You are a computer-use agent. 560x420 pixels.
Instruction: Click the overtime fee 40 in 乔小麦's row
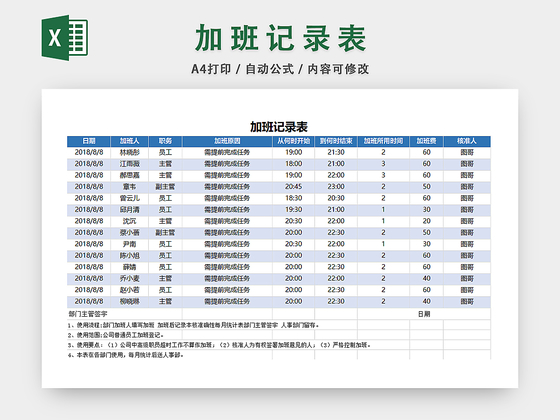[x=426, y=279]
